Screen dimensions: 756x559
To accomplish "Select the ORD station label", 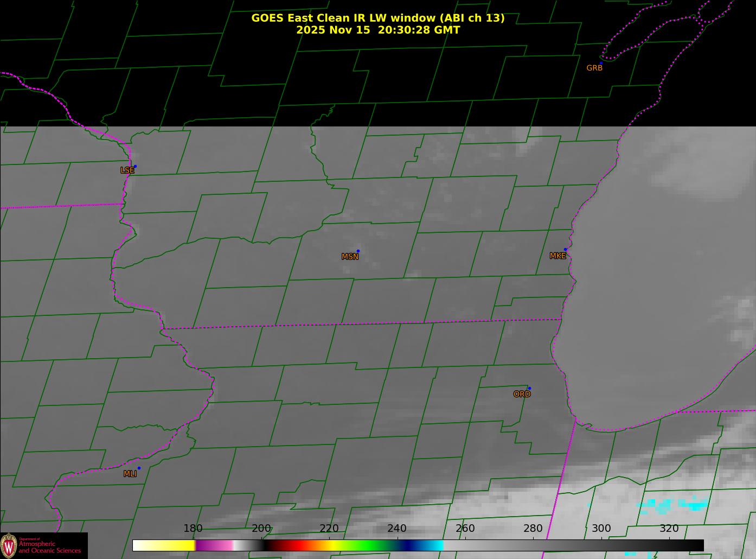I will pos(522,395).
